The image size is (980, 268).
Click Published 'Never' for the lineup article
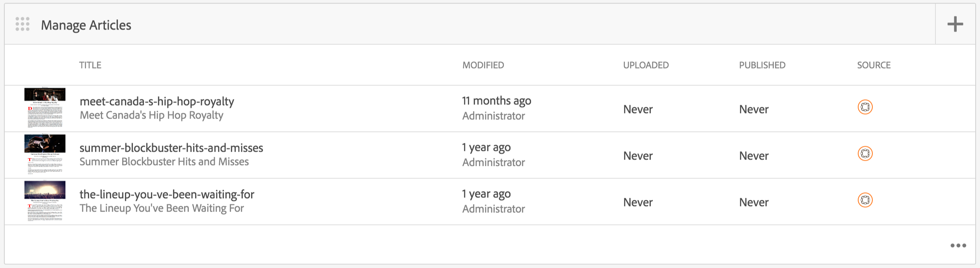(754, 203)
